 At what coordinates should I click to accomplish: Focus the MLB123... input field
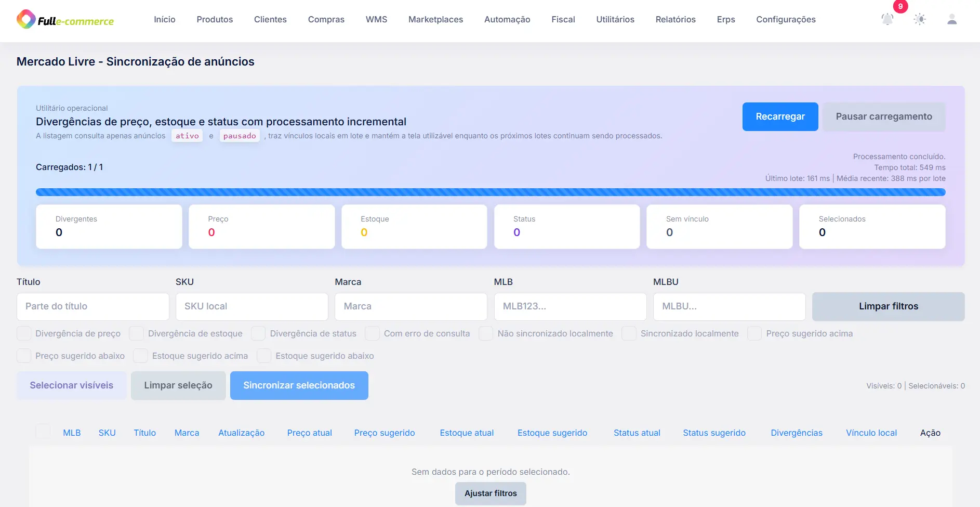click(570, 307)
